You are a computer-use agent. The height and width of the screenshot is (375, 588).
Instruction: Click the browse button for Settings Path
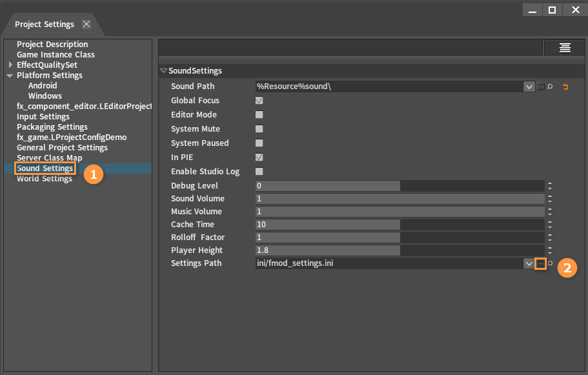tap(541, 263)
